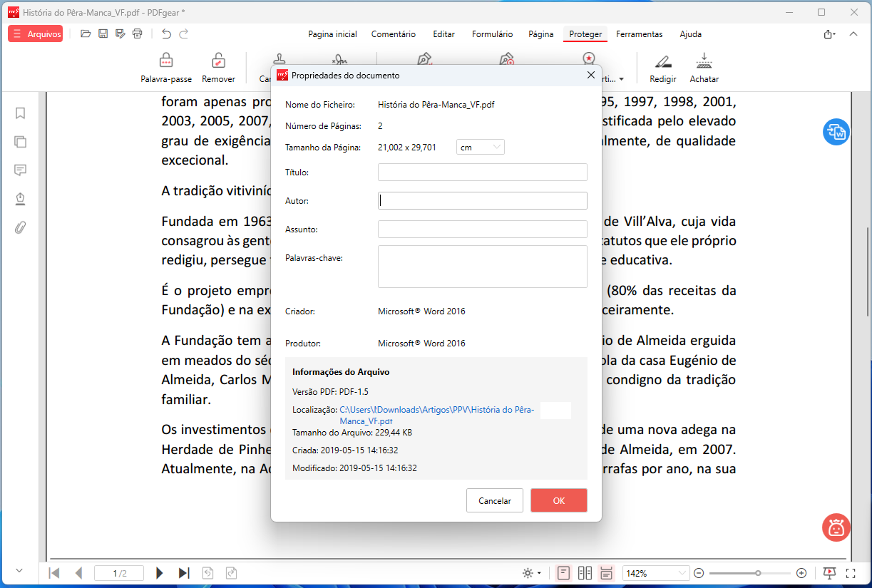Click the Achatar flatten icon
The height and width of the screenshot is (588, 872).
(704, 61)
